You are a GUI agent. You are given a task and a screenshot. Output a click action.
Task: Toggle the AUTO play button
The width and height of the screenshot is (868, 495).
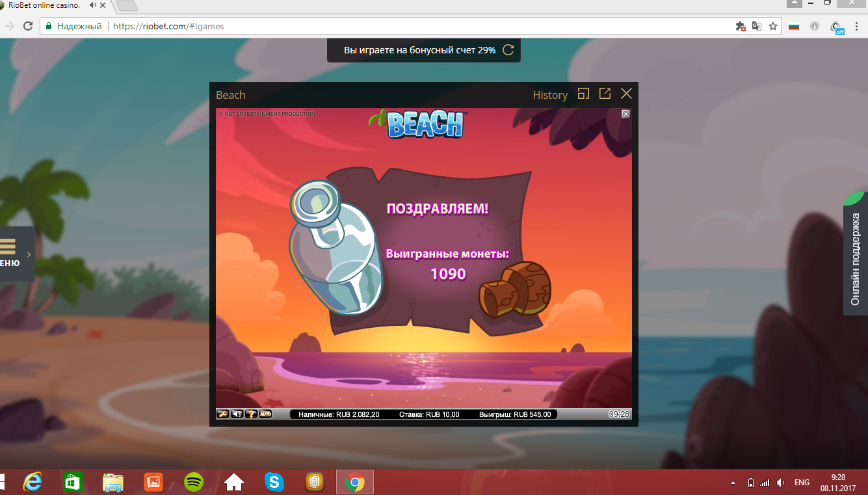coord(265,414)
